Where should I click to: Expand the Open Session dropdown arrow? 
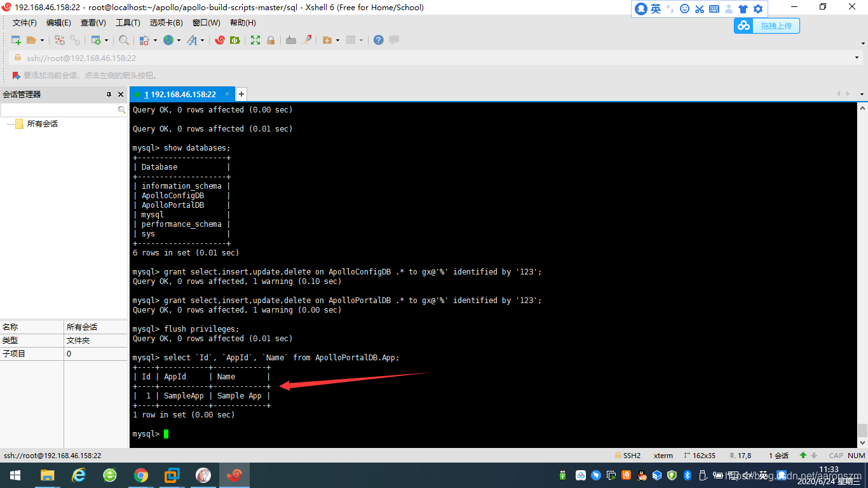tap(43, 40)
